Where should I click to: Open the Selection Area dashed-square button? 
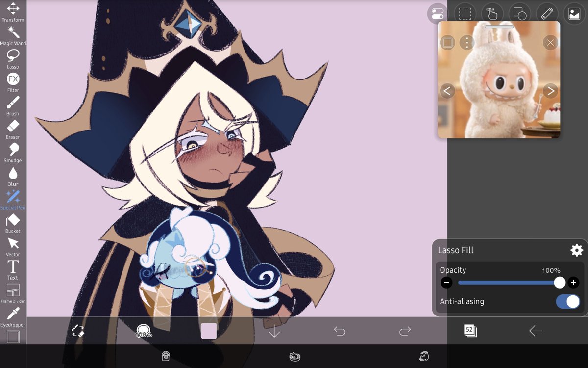pyautogui.click(x=465, y=13)
